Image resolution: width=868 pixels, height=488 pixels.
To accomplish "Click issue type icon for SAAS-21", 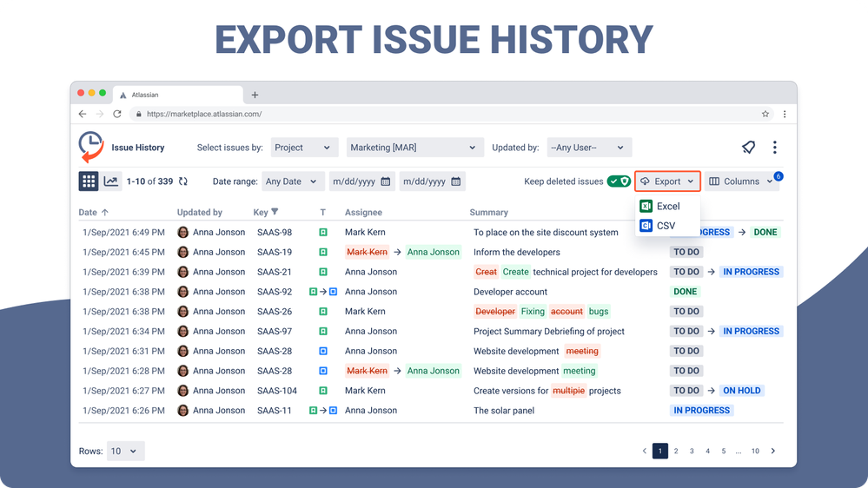I will [323, 272].
